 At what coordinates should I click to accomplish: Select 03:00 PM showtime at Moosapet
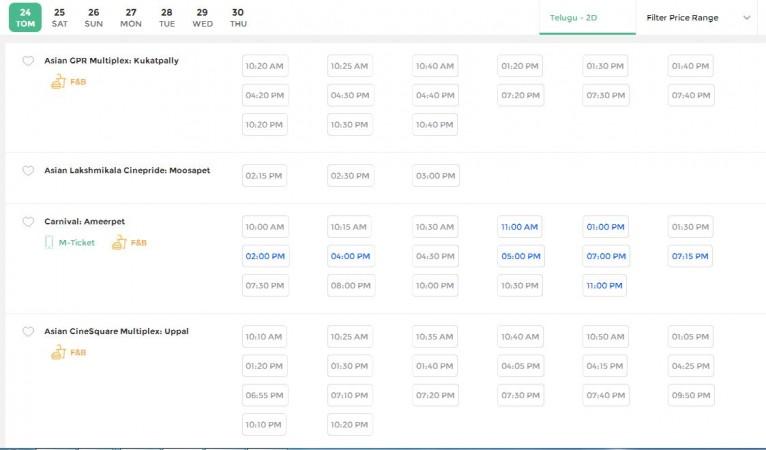click(x=436, y=176)
